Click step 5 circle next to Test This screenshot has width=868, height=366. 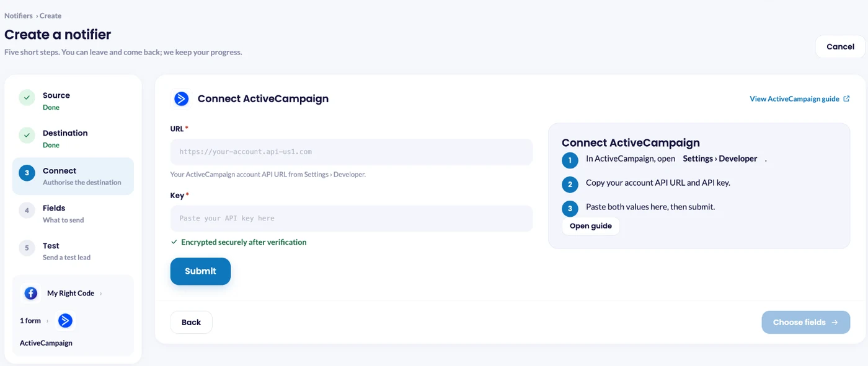(27, 248)
